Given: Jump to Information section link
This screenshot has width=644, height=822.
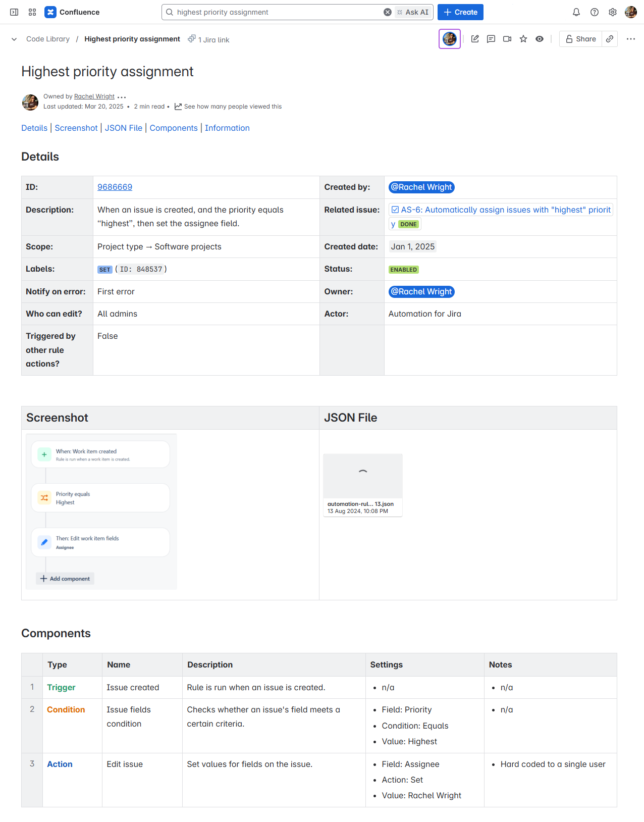Looking at the screenshot, I should click(227, 128).
